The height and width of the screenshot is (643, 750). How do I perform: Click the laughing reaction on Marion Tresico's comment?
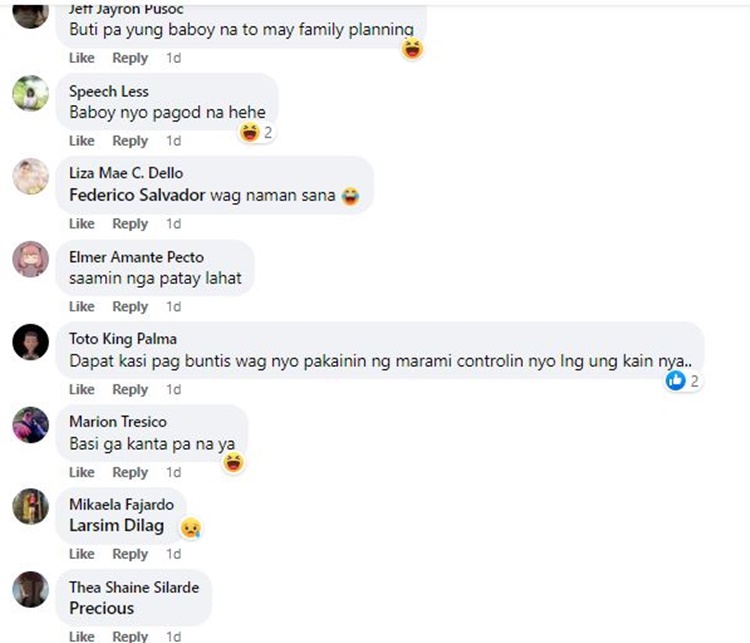coord(234,462)
